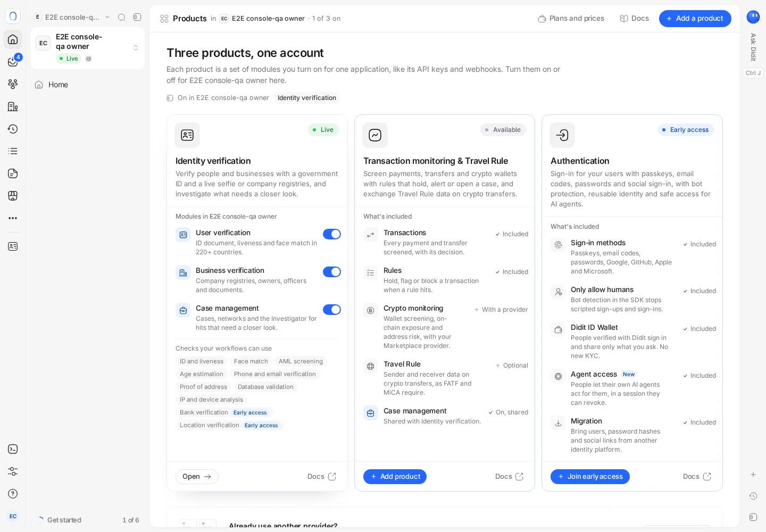Screen dimensions: 766x532
Task: Open the inbox icon with badge 4
Action: [x=13, y=62]
